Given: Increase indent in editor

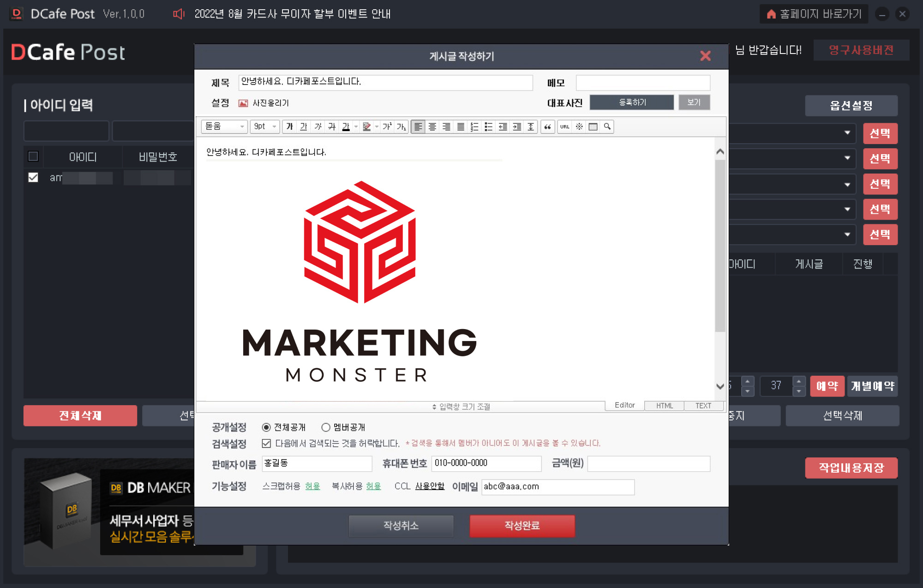Looking at the screenshot, I should [x=517, y=126].
